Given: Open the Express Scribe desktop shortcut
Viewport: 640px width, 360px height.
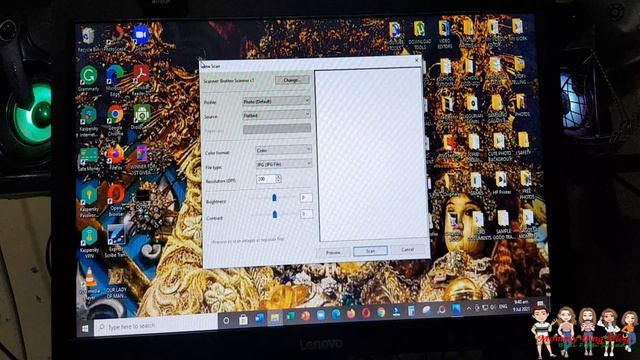Looking at the screenshot, I should (116, 242).
